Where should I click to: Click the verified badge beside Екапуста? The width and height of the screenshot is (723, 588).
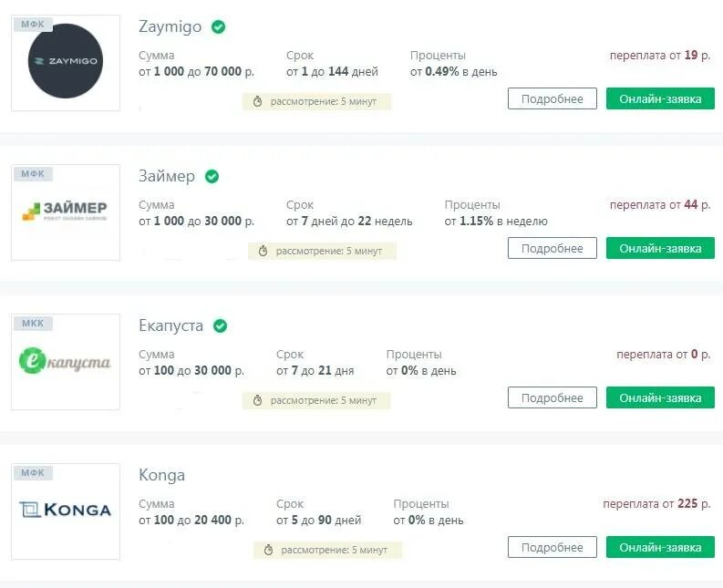point(220,326)
